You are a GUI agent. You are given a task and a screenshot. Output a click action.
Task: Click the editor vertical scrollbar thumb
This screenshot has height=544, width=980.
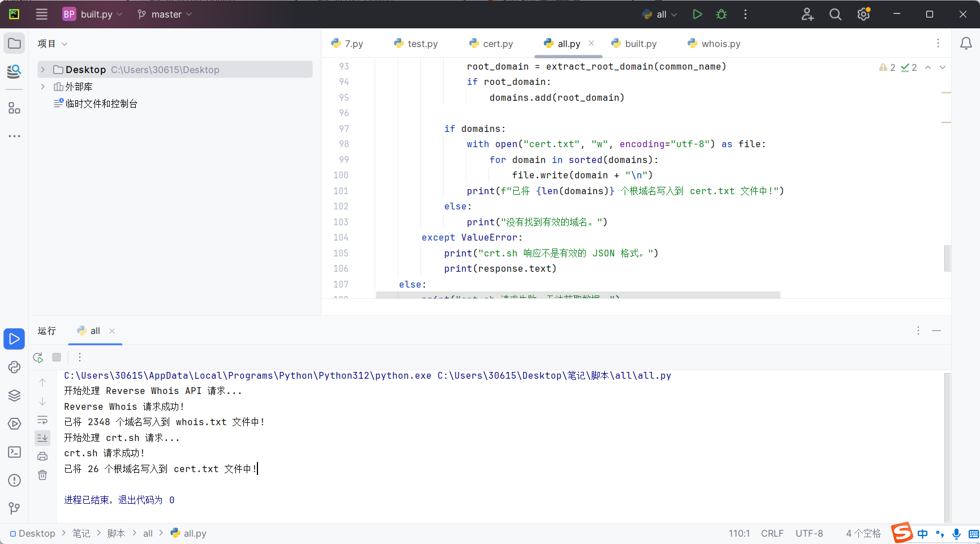coord(947,258)
